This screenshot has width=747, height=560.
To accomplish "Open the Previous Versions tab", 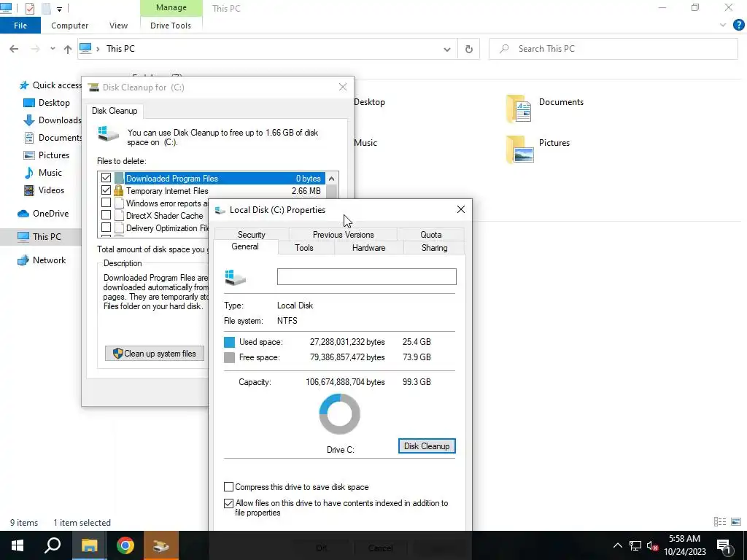I will point(343,235).
